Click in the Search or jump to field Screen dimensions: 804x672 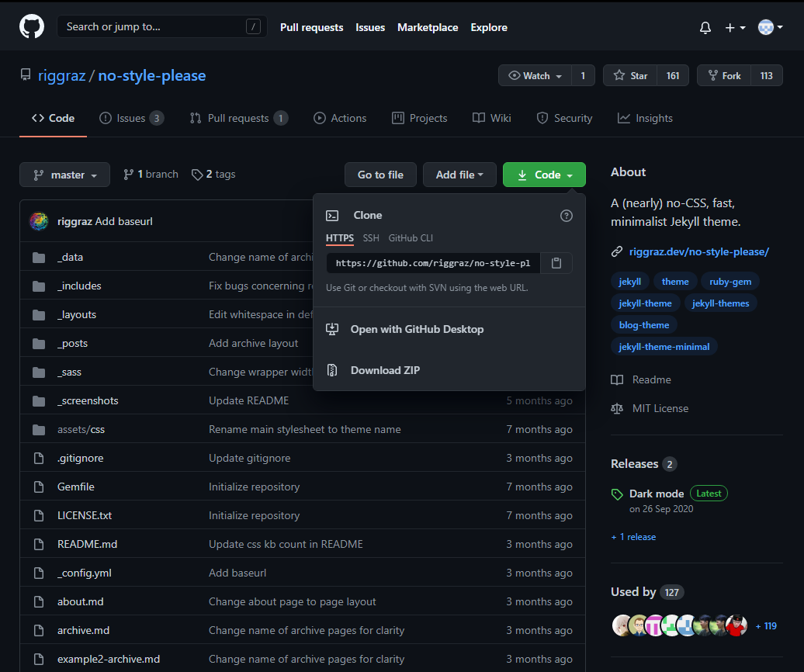click(162, 26)
